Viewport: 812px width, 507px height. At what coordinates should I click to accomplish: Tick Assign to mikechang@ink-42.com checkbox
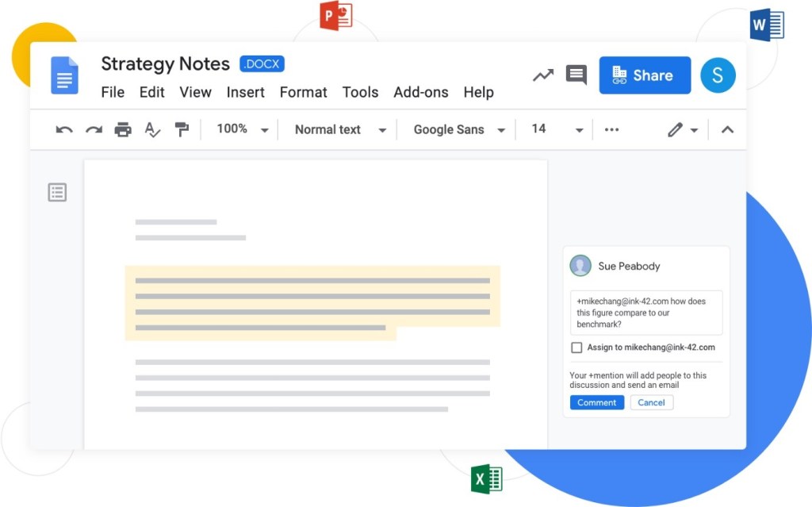pyautogui.click(x=576, y=348)
